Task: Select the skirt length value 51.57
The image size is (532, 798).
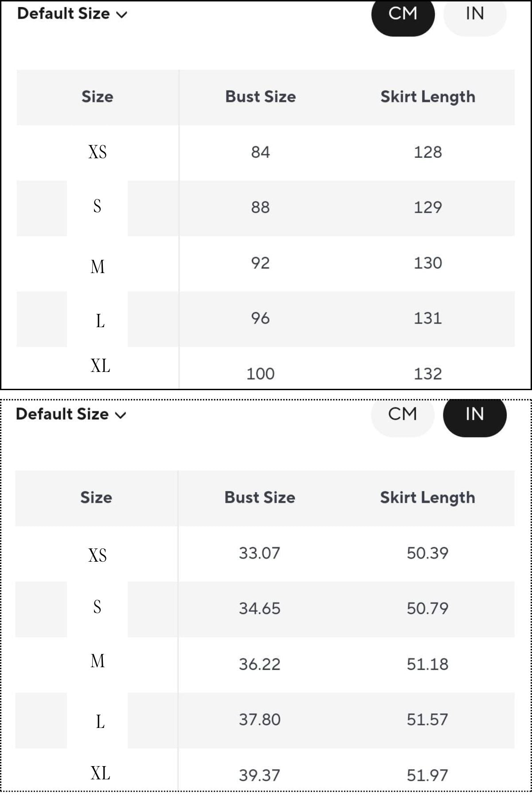Action: [x=427, y=720]
